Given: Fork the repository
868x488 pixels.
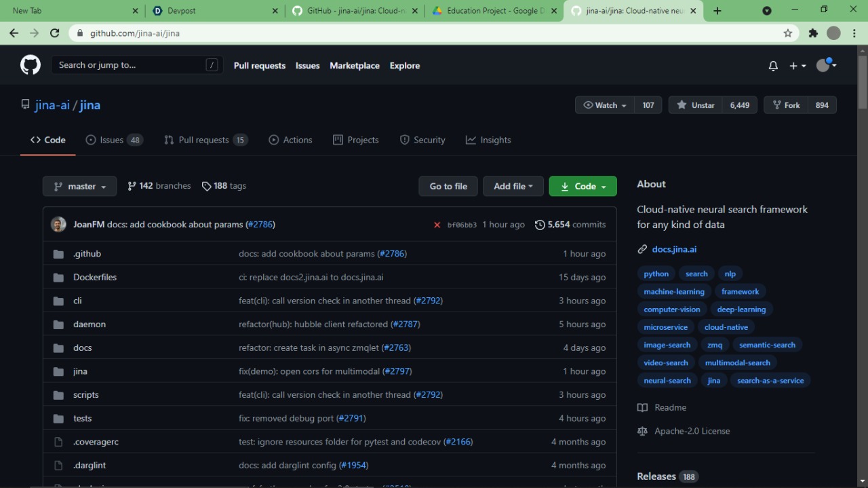Looking at the screenshot, I should click(x=786, y=105).
